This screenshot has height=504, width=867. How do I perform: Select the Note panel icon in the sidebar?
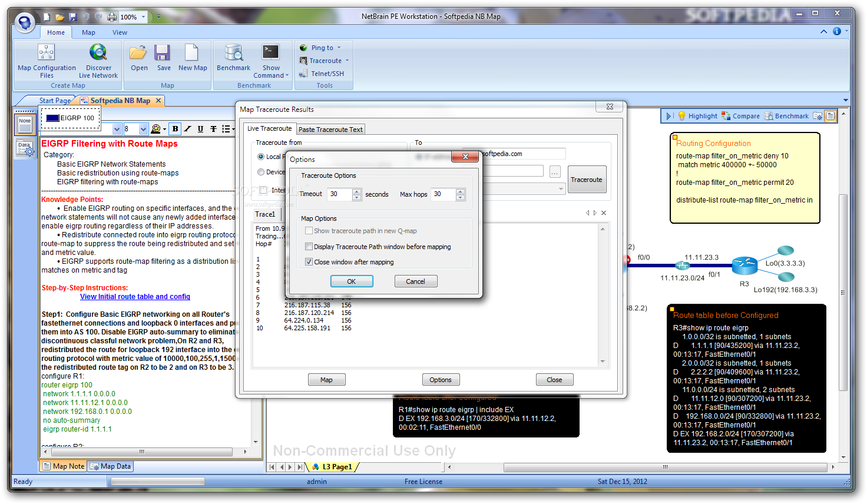point(25,124)
